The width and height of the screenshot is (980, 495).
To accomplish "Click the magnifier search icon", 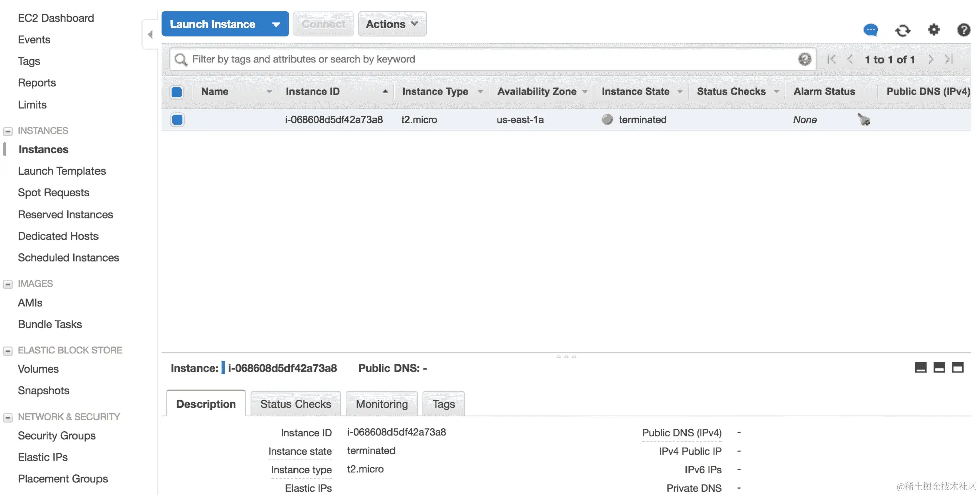I will tap(180, 60).
